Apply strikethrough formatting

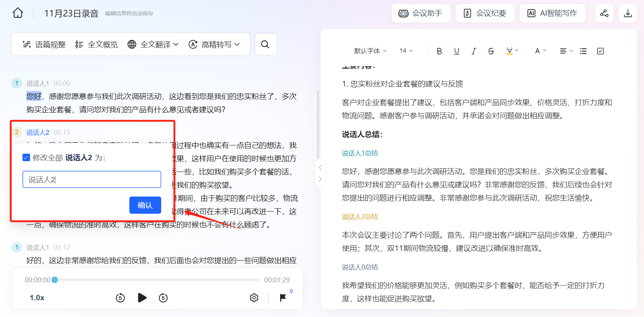click(x=491, y=51)
